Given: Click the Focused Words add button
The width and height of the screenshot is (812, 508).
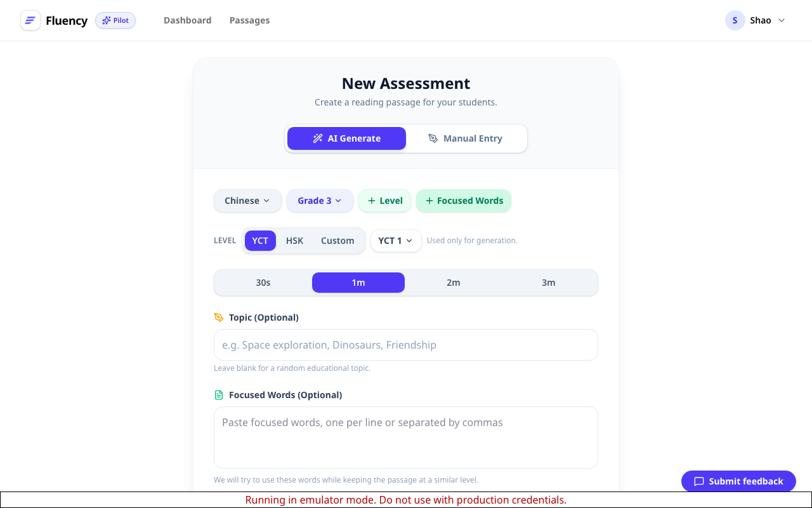Looking at the screenshot, I should point(464,201).
